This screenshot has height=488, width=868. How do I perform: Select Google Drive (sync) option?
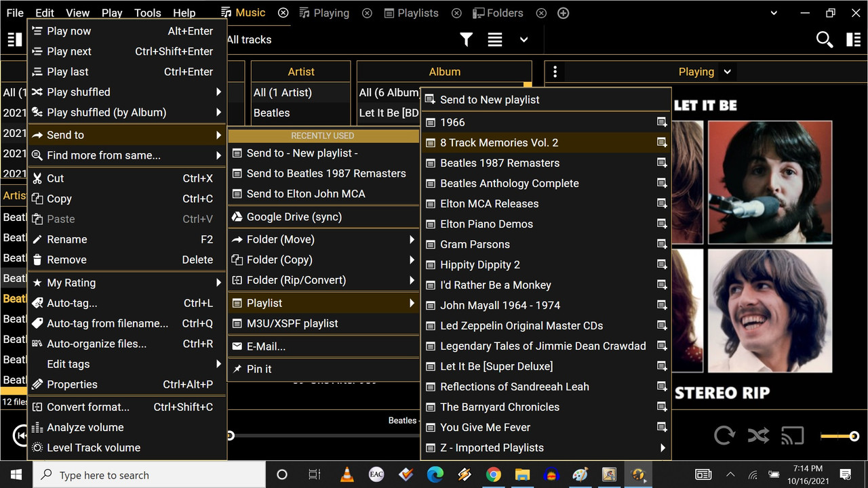pyautogui.click(x=323, y=217)
